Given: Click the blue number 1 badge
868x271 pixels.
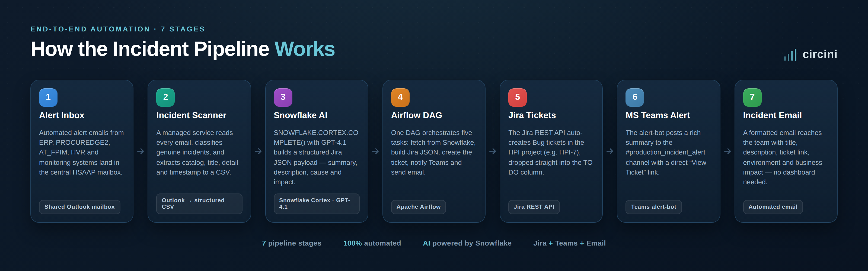Looking at the screenshot, I should click(x=48, y=97).
